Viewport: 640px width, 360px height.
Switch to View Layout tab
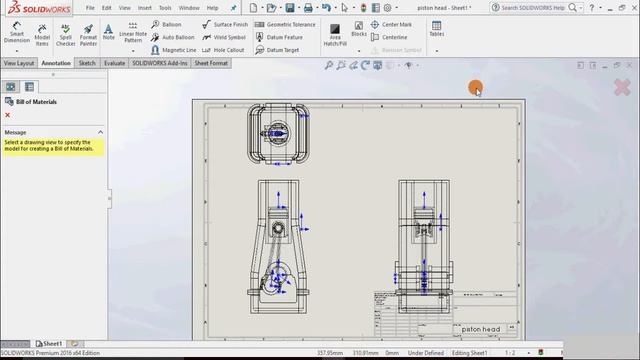click(19, 63)
